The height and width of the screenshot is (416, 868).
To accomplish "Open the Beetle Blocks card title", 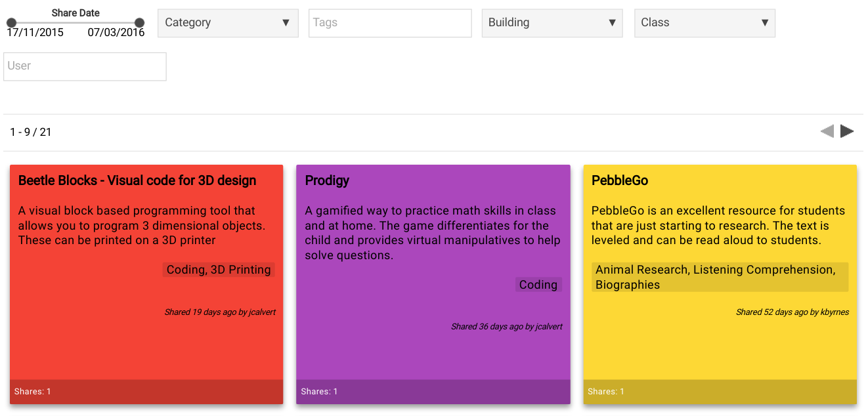I will (x=137, y=180).
